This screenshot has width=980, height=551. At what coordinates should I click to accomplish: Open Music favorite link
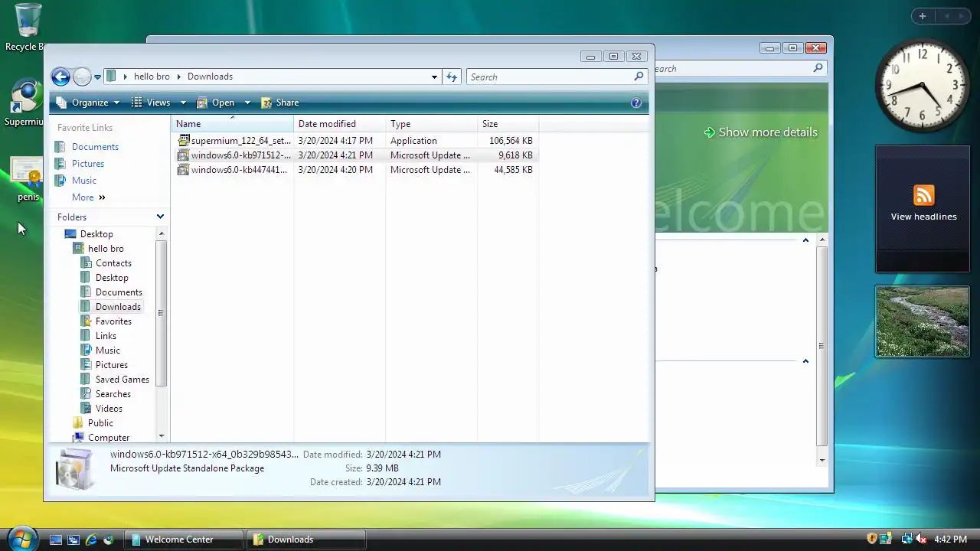[84, 181]
